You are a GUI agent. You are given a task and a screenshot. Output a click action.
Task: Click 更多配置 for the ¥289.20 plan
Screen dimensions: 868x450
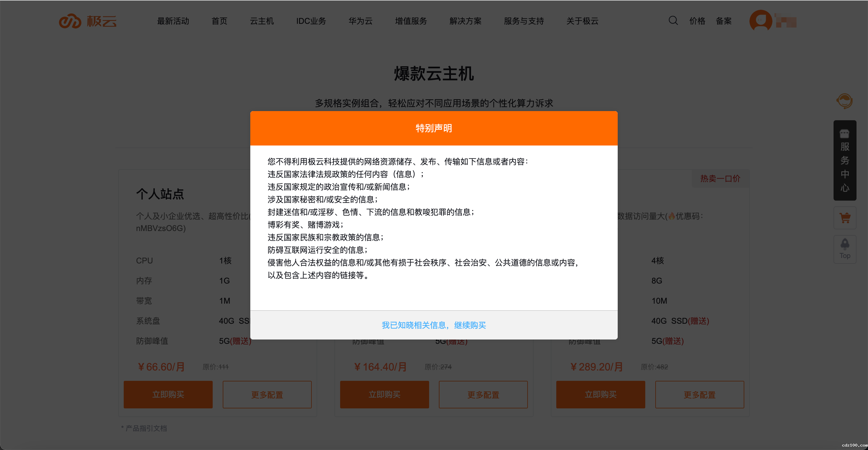tap(700, 394)
